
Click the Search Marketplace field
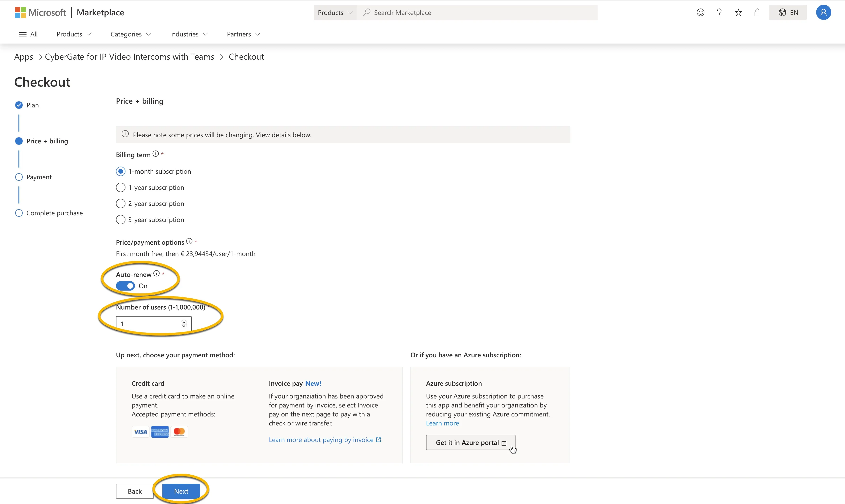[x=477, y=13]
